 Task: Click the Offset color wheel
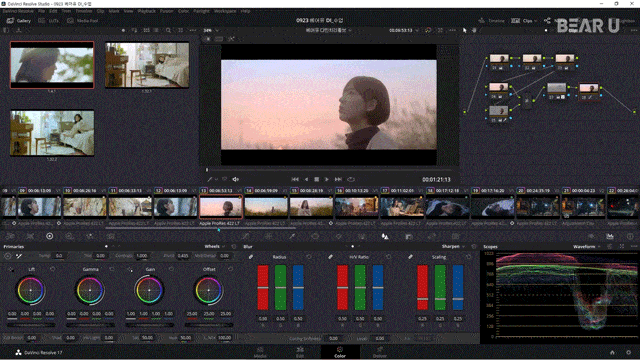[x=209, y=290]
